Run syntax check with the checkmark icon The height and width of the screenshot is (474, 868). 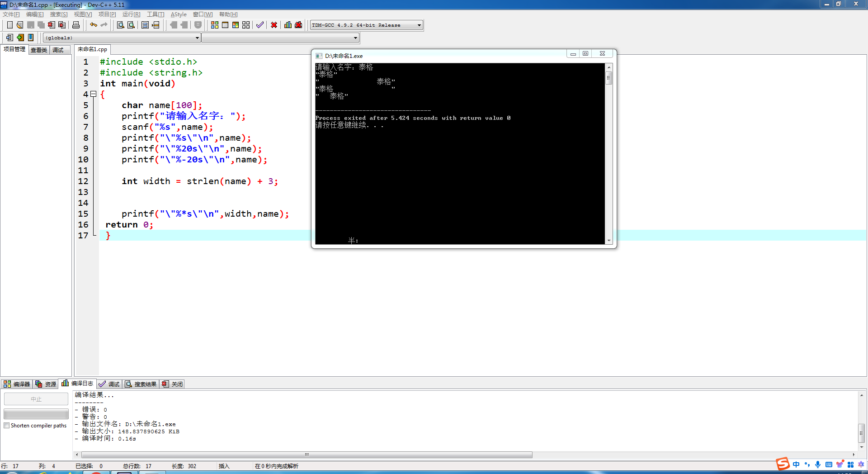pos(260,25)
